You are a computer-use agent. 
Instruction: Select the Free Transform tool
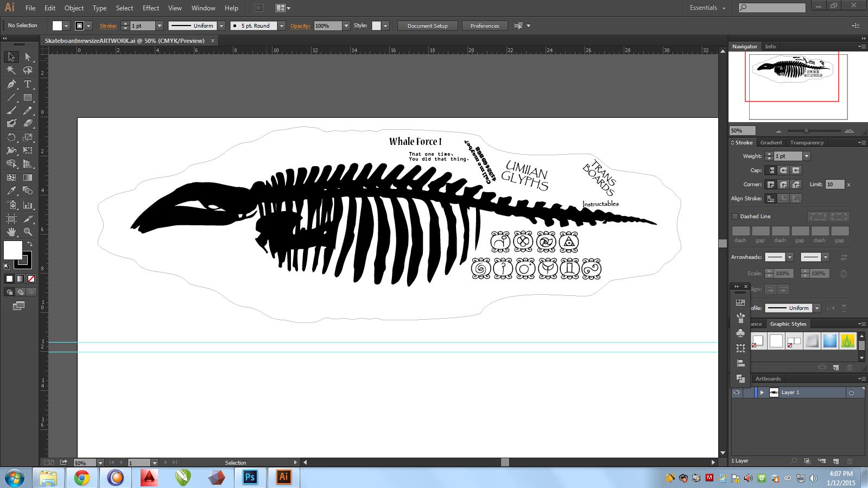pos(28,150)
